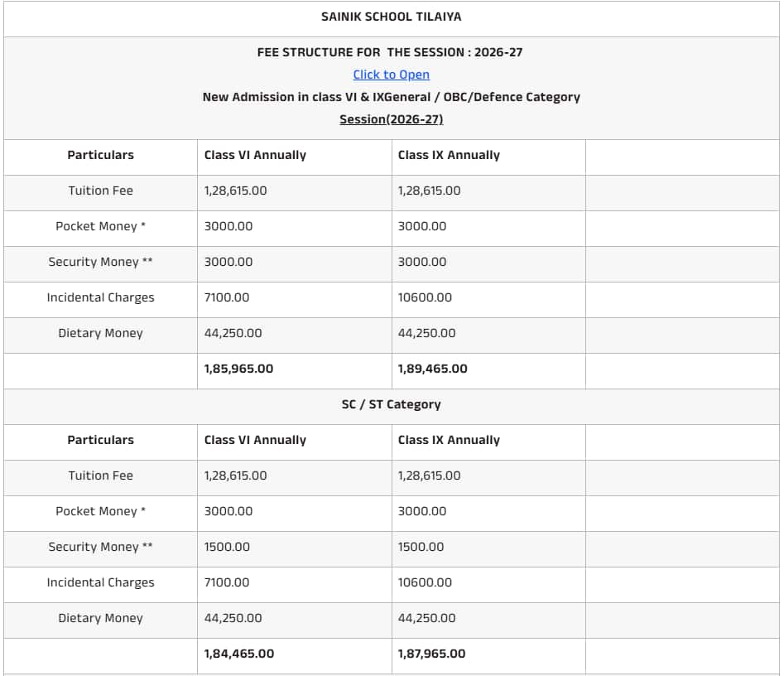Viewport: 784px width, 676px height.
Task: Click 'Particulars' header in the SC / ST table
Action: point(100,440)
